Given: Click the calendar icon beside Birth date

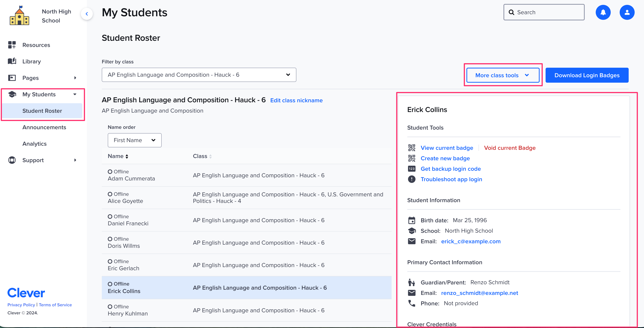Looking at the screenshot, I should [411, 220].
